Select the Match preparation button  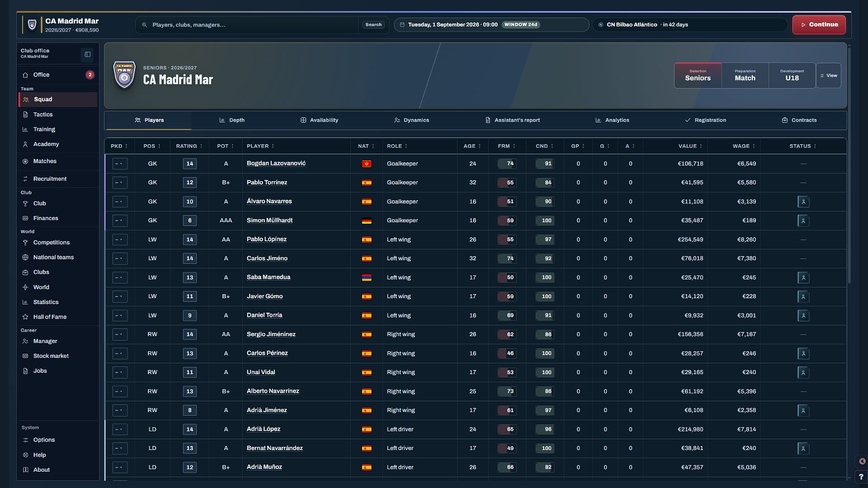(745, 75)
